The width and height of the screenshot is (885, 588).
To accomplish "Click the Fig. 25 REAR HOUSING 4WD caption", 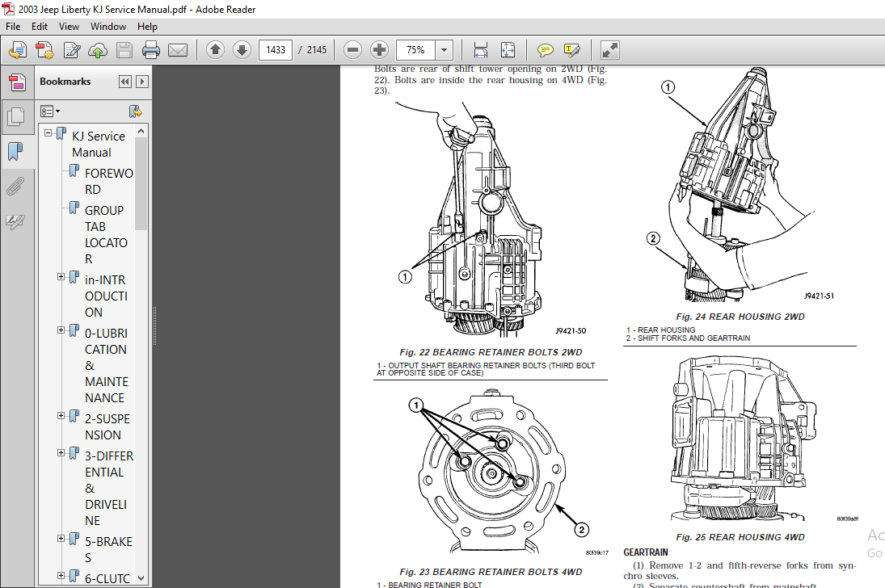I will coord(740,537).
